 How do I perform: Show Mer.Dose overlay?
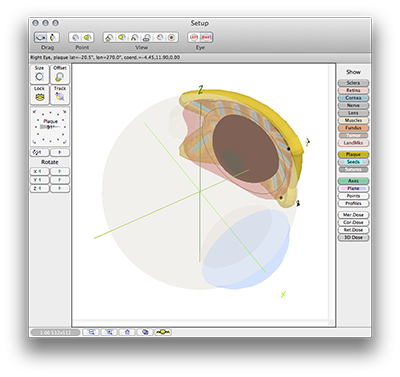pos(353,215)
